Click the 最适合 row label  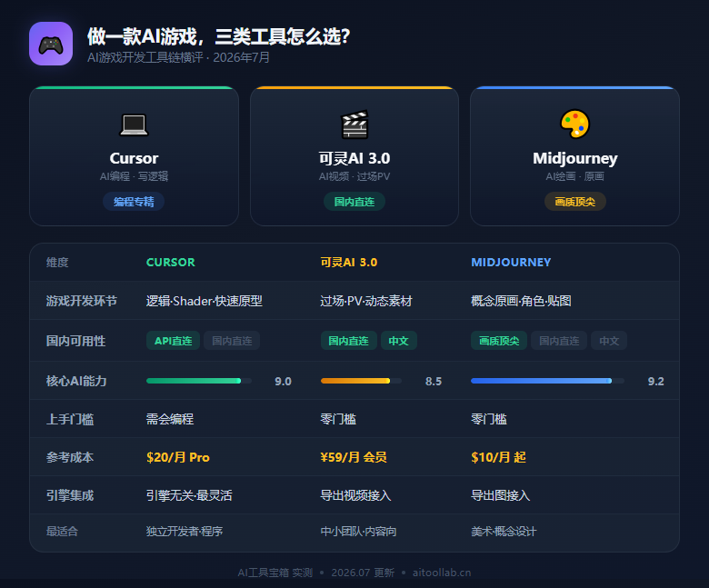(x=62, y=531)
